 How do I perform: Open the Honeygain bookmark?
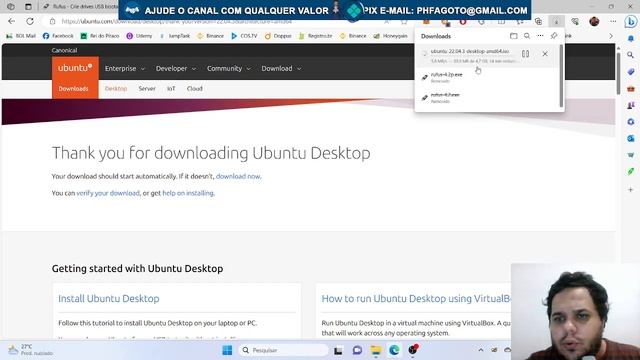(391, 36)
